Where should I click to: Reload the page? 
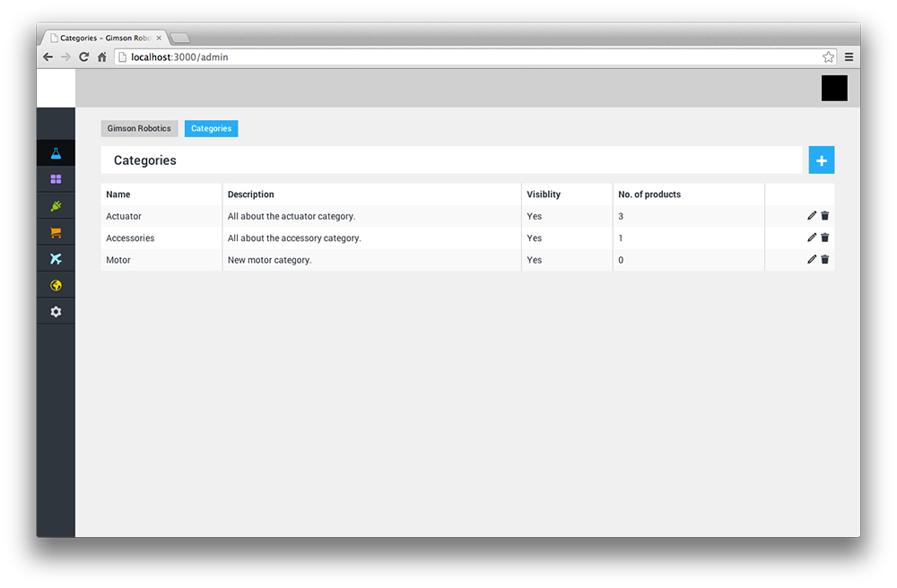pyautogui.click(x=84, y=57)
